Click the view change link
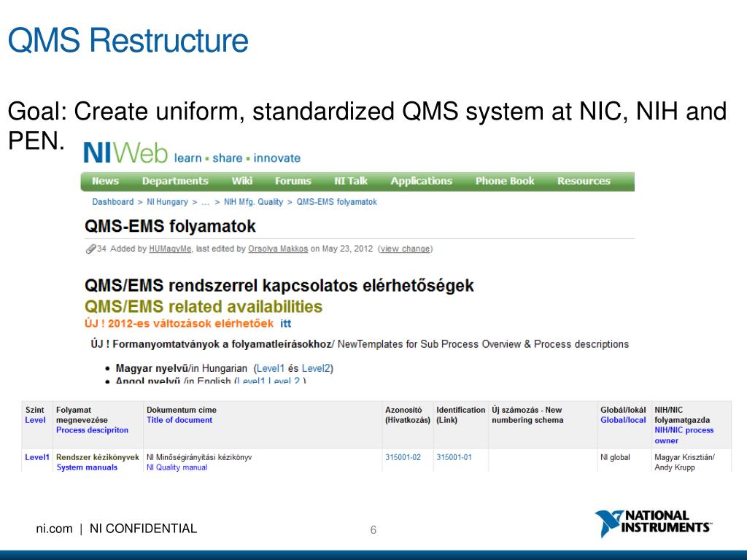Viewport: 747px width, 560px height. 406,249
